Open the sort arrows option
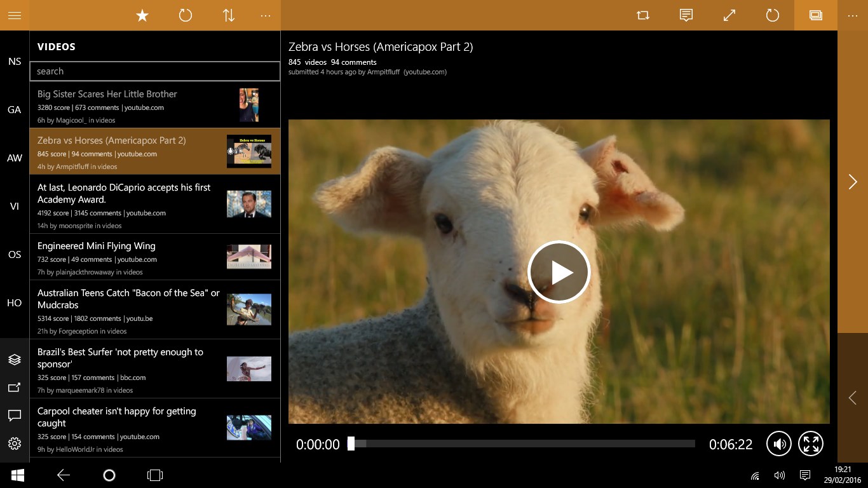Screen dimensions: 868x488 point(229,15)
